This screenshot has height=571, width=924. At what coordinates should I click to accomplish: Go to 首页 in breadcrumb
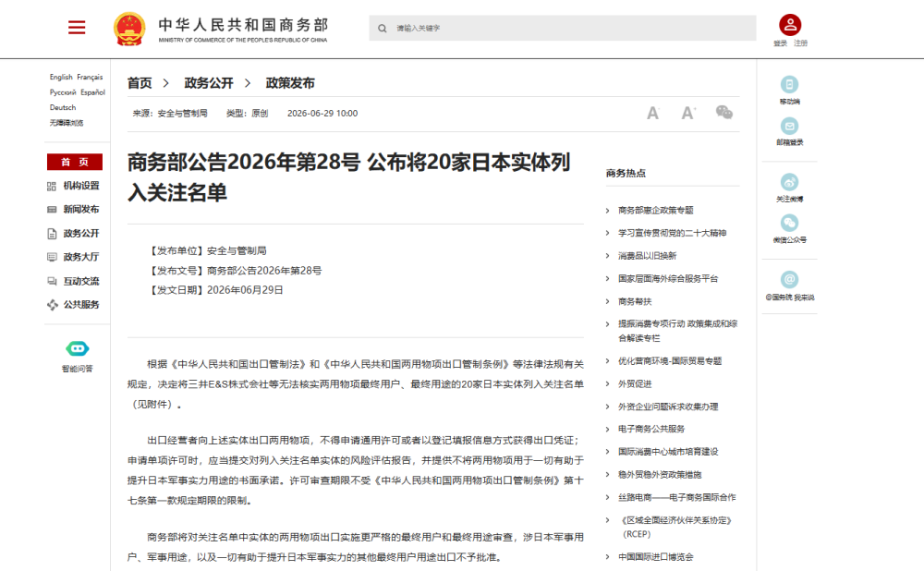140,83
